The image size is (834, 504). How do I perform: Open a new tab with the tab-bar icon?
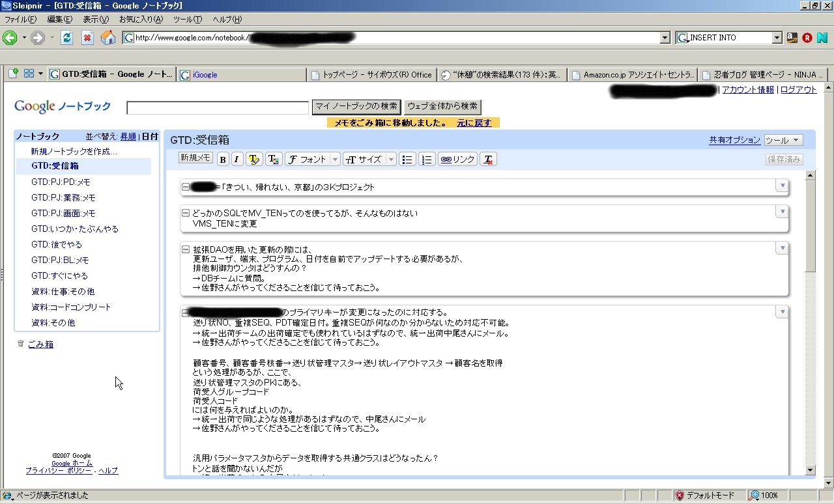click(12, 74)
